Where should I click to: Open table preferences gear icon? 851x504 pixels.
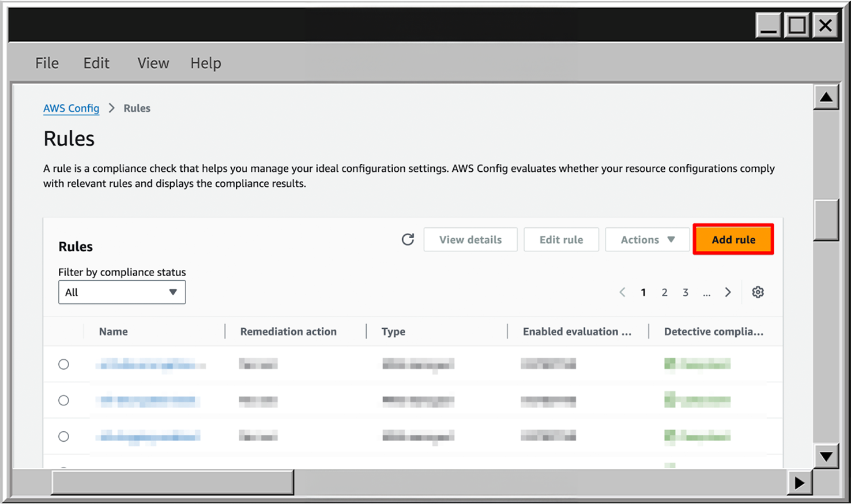[x=758, y=292]
